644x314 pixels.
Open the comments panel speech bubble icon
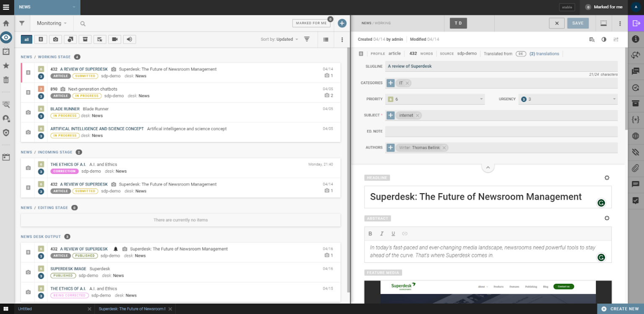636,184
